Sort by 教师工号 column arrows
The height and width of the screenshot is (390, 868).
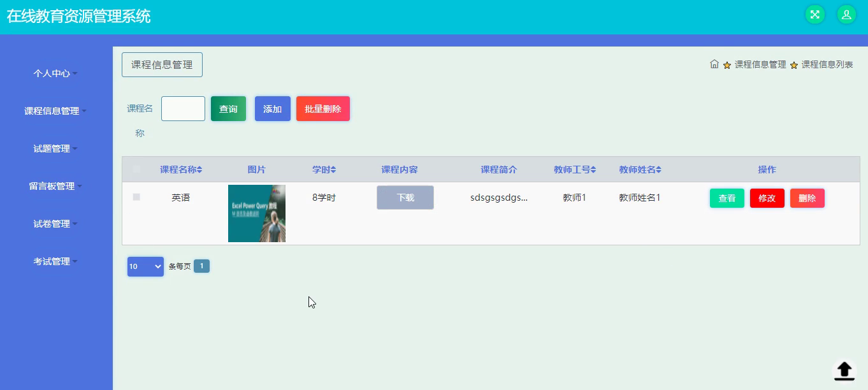click(x=593, y=170)
